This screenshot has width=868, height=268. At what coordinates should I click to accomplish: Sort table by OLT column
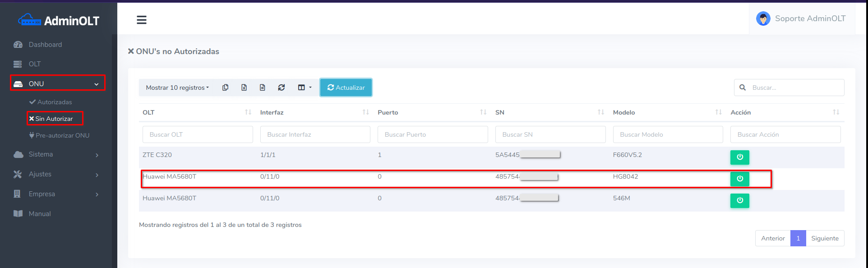click(197, 112)
